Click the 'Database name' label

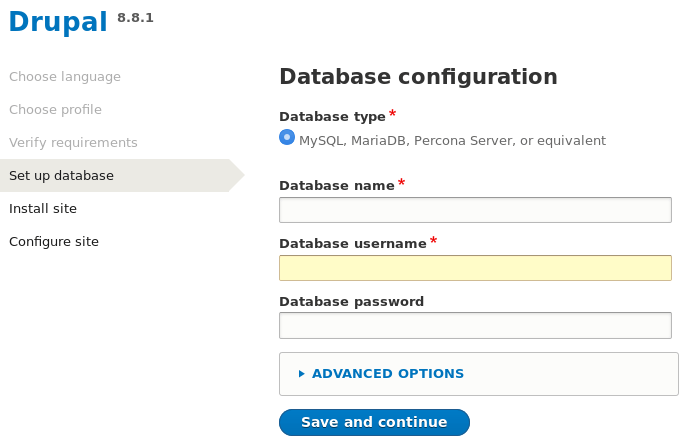coord(337,185)
